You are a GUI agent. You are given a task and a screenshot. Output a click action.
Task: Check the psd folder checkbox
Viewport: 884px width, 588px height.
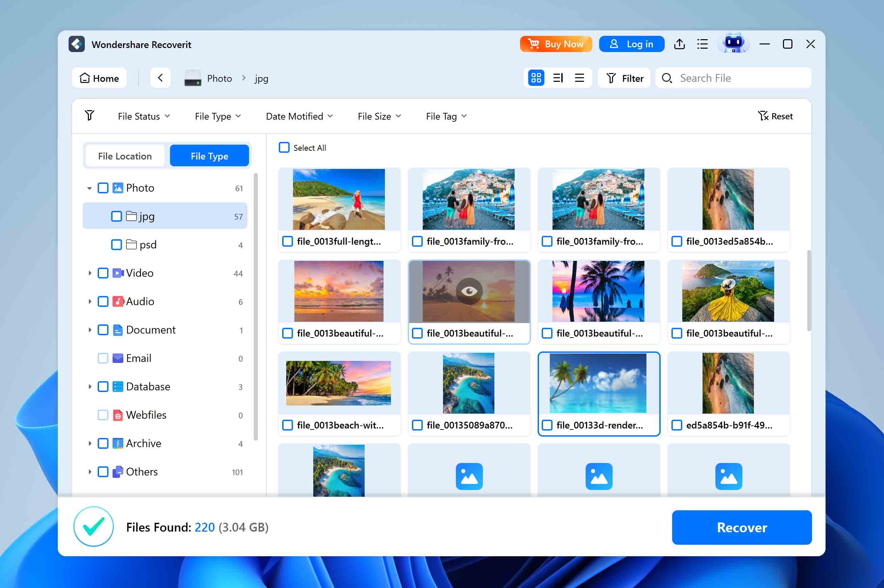[116, 245]
